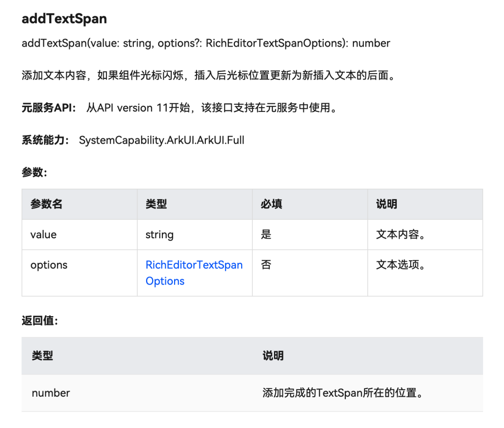Click the SystemCapability.ArkUI.ArkUI.Full text
Image resolution: width=504 pixels, height=428 pixels.
point(161,140)
